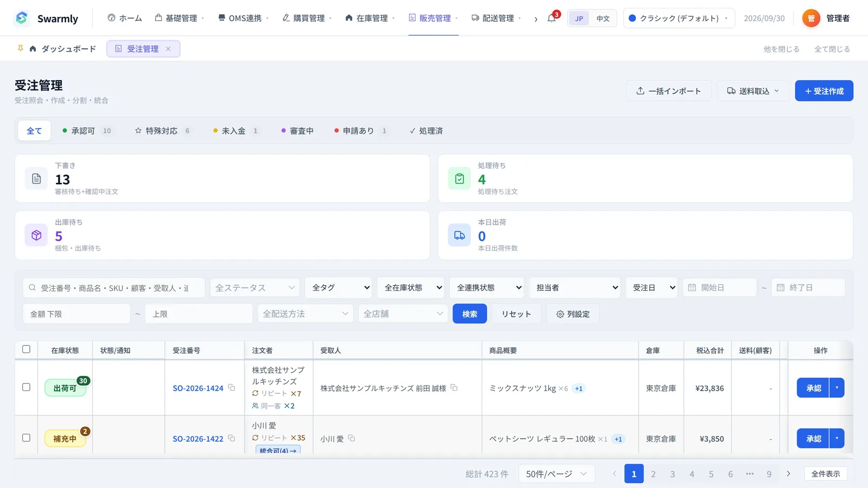868x488 pixels.
Task: Copy recipient 前田 誠様 name
Action: [x=454, y=388]
